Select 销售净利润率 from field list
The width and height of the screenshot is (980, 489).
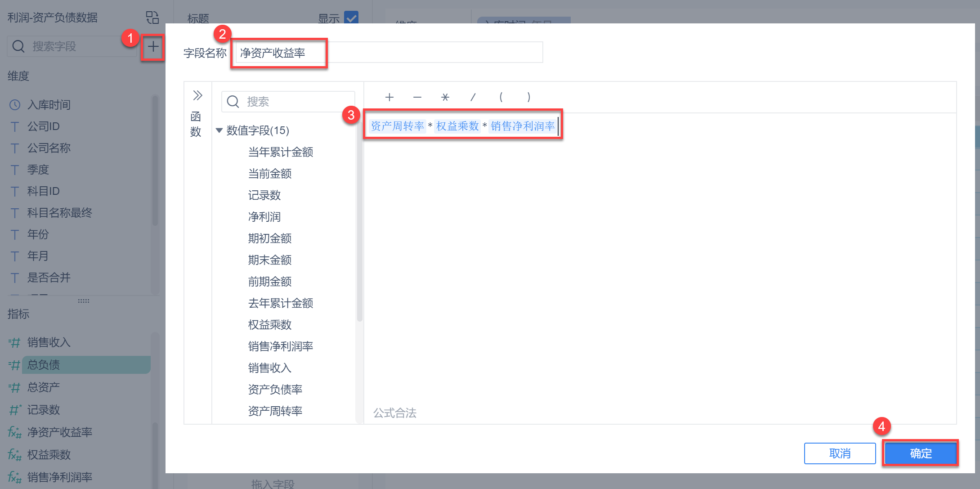(280, 346)
